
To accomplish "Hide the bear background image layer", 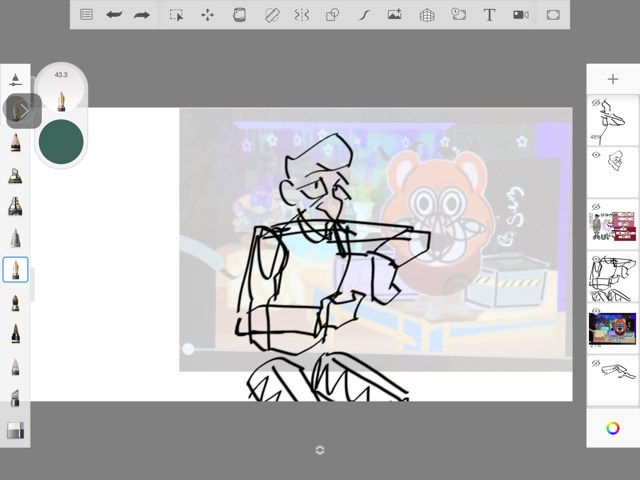I will [x=596, y=311].
